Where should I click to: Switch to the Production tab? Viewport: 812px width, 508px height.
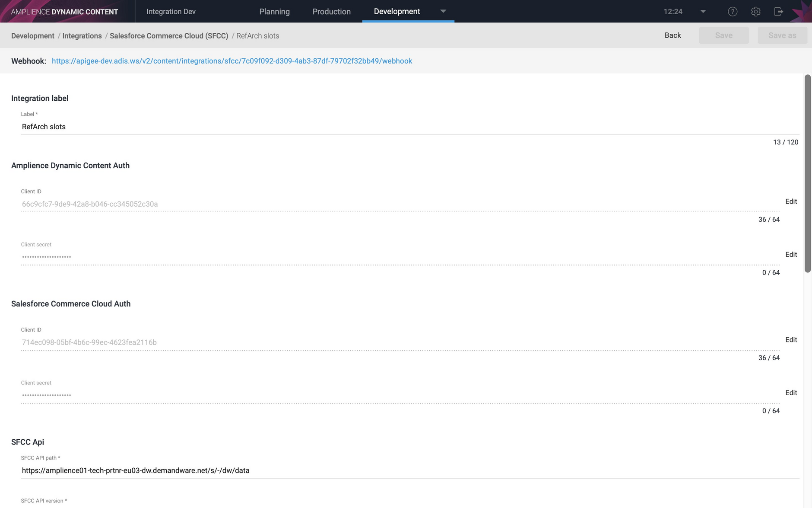pyautogui.click(x=331, y=12)
